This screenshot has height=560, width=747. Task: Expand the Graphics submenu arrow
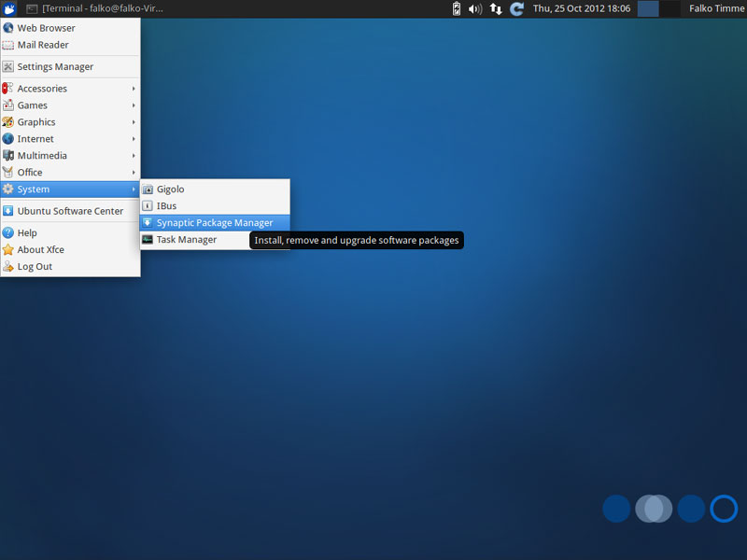(x=134, y=122)
